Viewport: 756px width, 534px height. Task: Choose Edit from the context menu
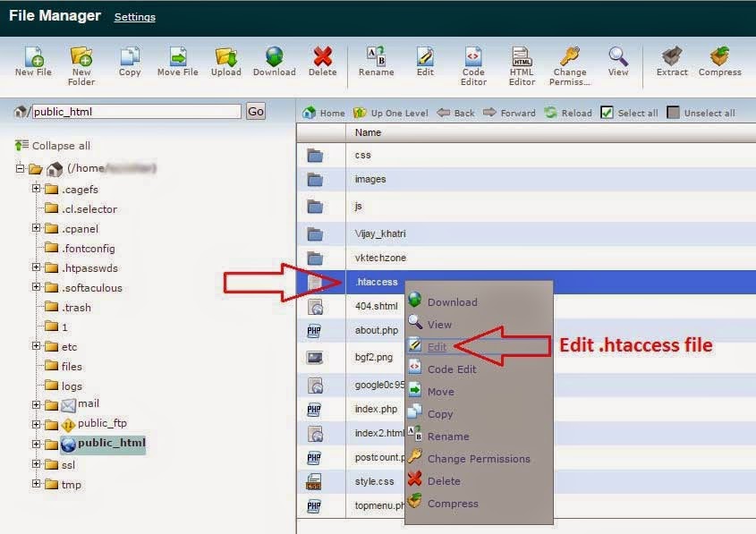(x=437, y=346)
